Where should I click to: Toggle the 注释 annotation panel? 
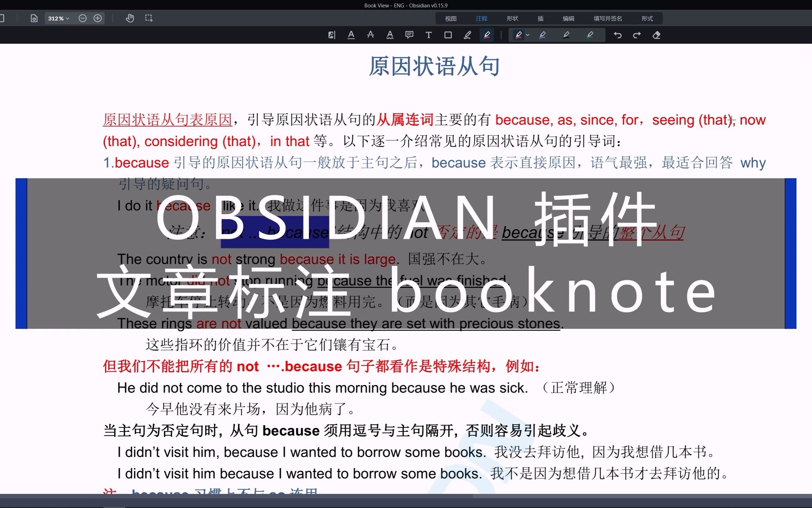(480, 19)
